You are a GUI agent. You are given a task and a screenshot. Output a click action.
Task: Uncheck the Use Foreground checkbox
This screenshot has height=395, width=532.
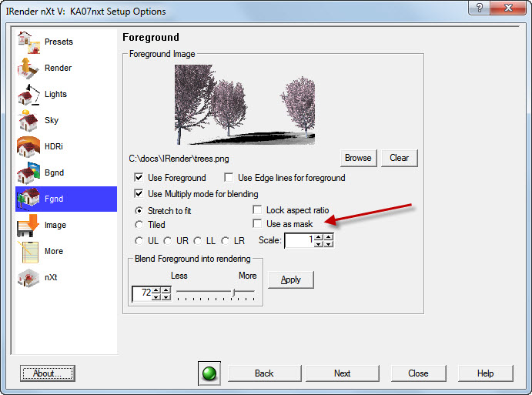[139, 178]
